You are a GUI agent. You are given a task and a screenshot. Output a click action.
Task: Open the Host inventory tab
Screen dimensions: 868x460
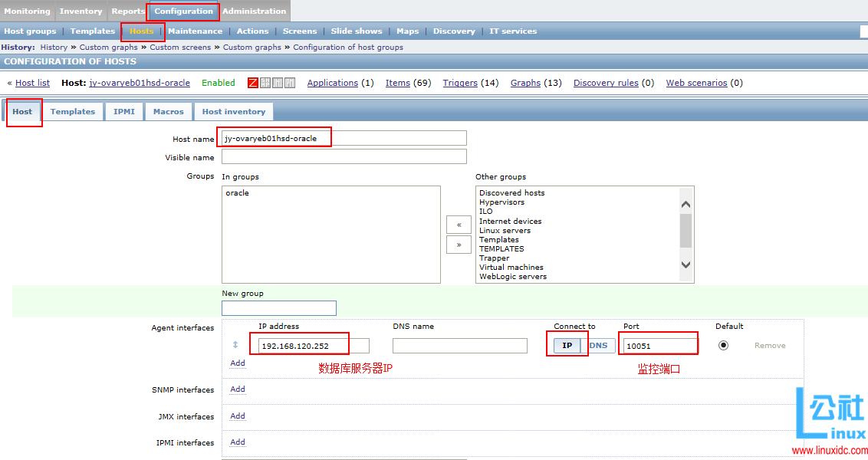tap(234, 111)
